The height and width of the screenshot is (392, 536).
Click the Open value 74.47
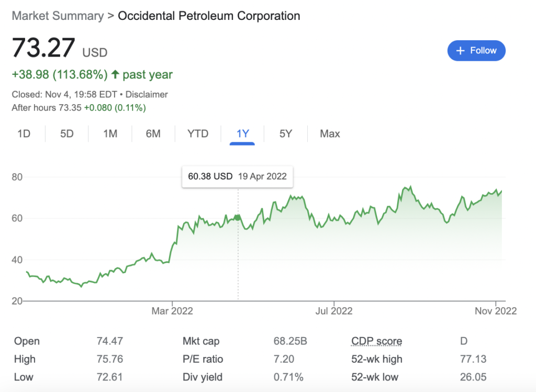point(110,341)
